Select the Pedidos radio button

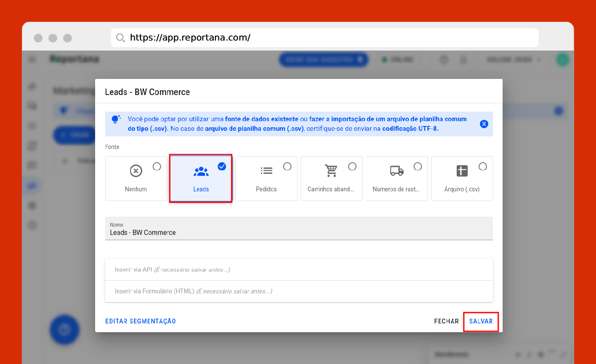click(287, 167)
